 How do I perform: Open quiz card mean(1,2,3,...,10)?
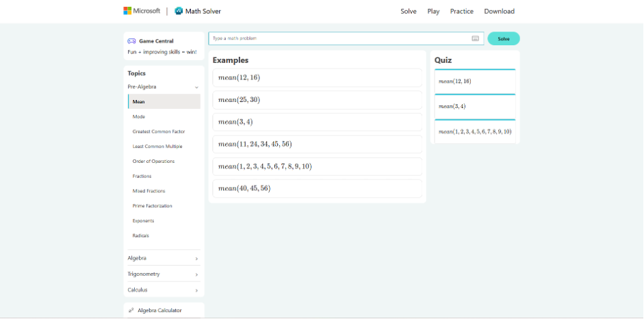(x=475, y=131)
